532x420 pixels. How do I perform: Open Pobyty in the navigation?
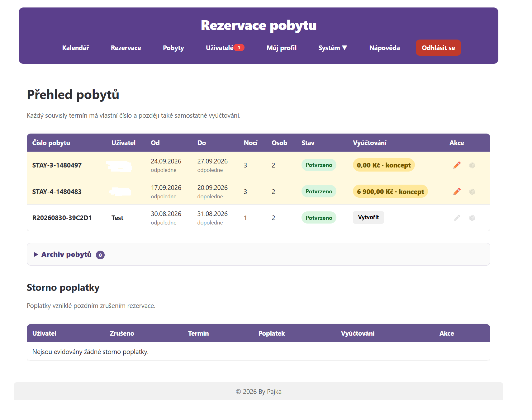click(173, 48)
